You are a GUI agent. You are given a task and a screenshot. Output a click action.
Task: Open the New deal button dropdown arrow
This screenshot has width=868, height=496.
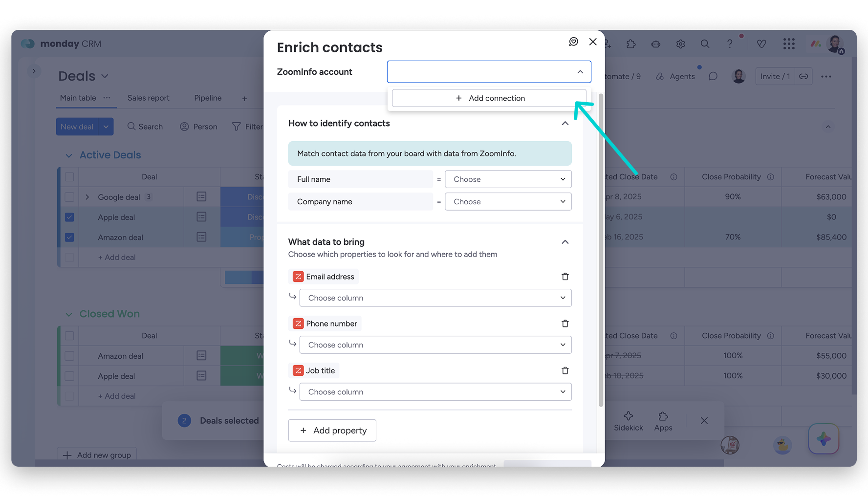click(x=106, y=127)
